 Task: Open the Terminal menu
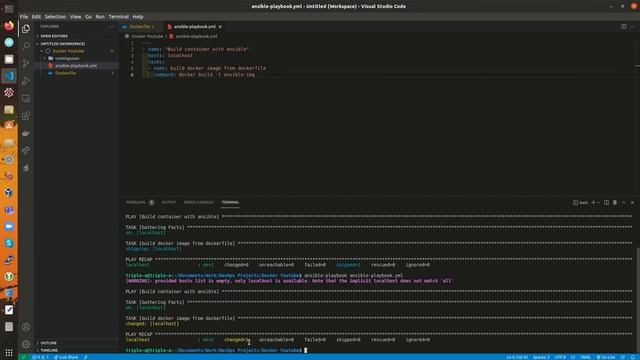[x=118, y=17]
